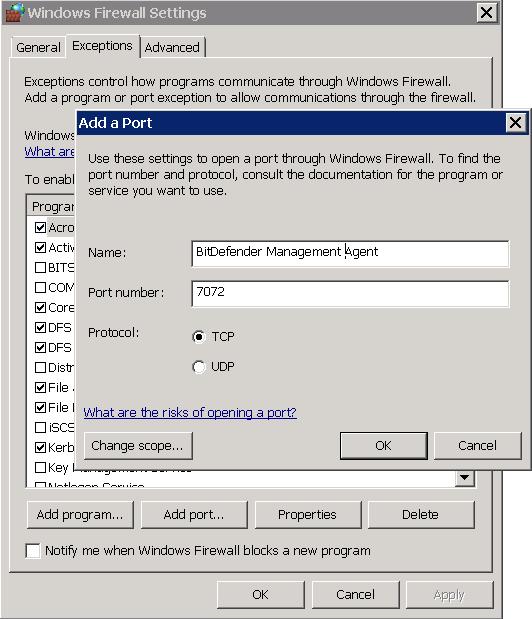The height and width of the screenshot is (619, 532).
Task: Click the Add port... button
Action: 194,515
